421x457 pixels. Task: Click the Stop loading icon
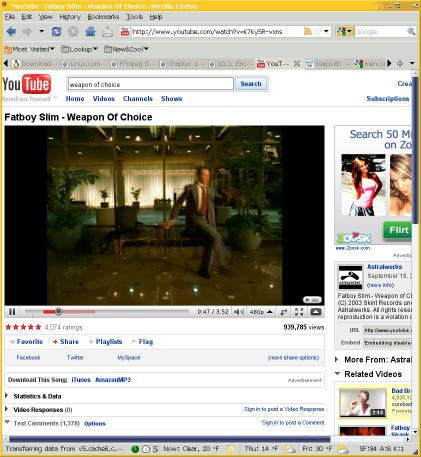pos(73,32)
